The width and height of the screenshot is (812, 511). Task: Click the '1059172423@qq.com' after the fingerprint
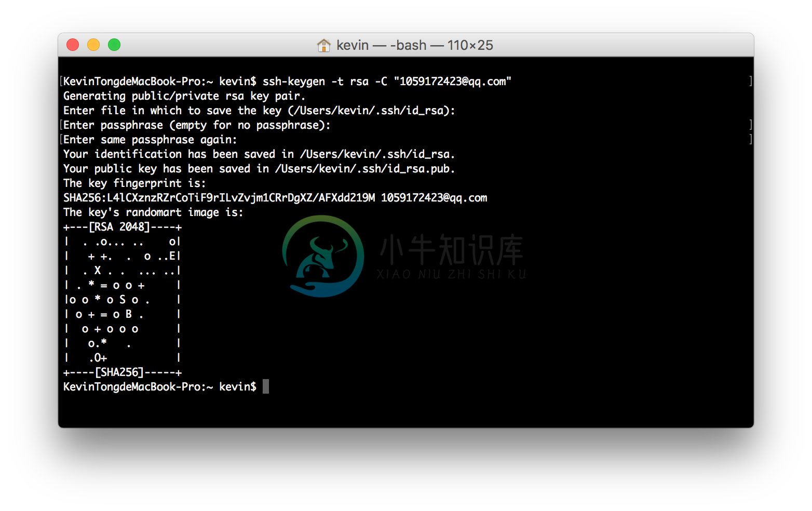coord(434,198)
